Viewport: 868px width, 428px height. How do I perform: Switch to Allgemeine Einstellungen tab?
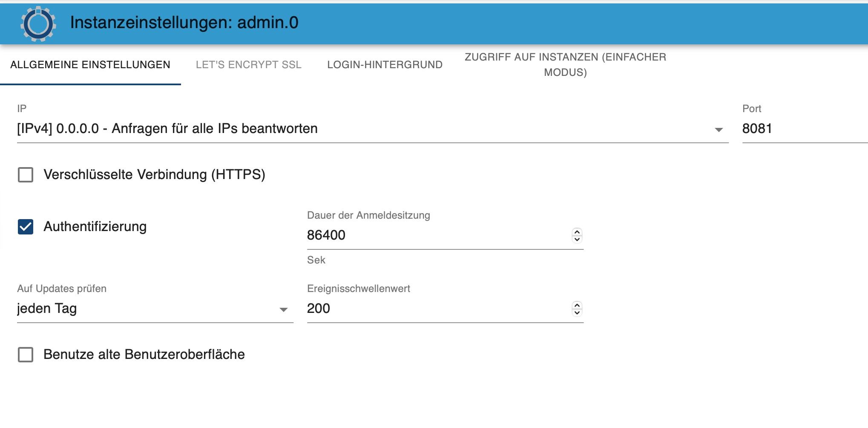coord(90,65)
